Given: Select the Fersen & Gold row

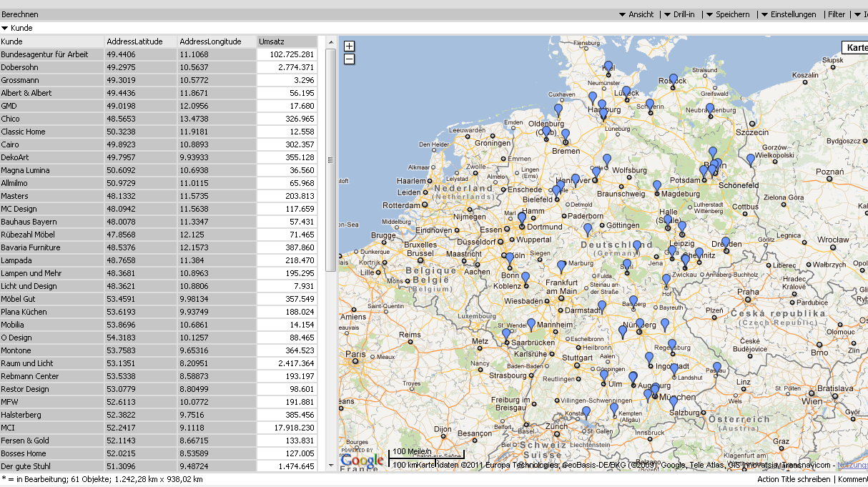Looking at the screenshot, I should coord(158,441).
